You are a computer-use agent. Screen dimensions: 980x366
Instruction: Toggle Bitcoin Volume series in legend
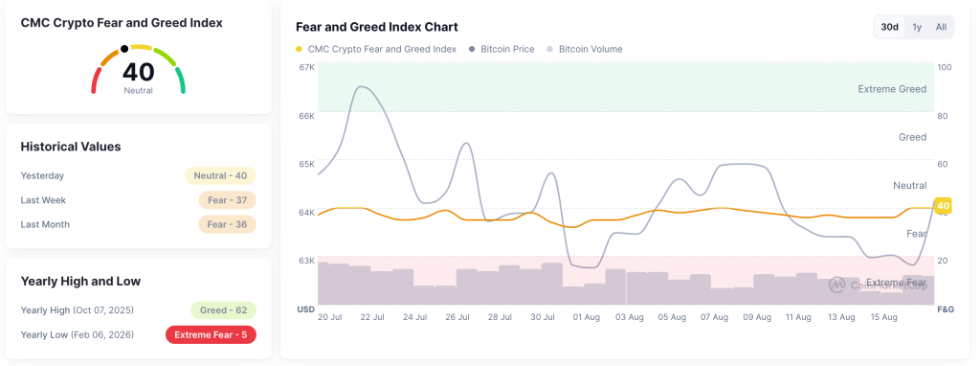click(x=585, y=49)
